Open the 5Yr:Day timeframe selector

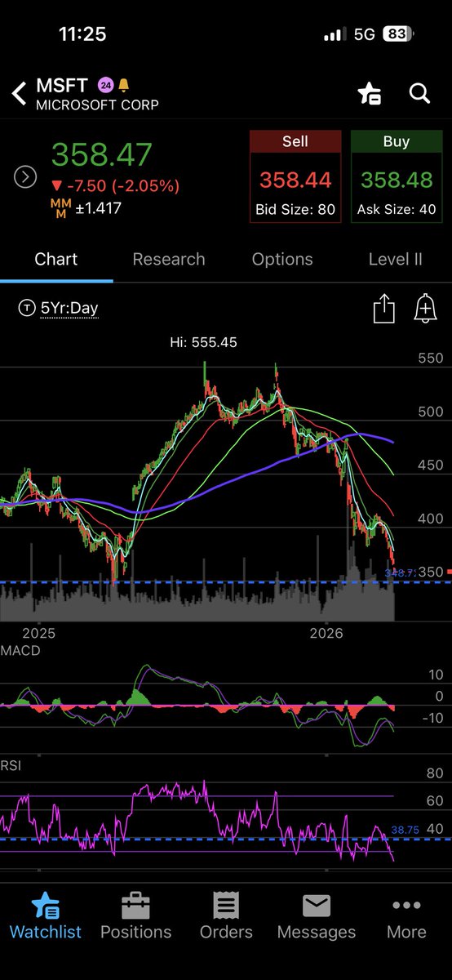point(58,308)
